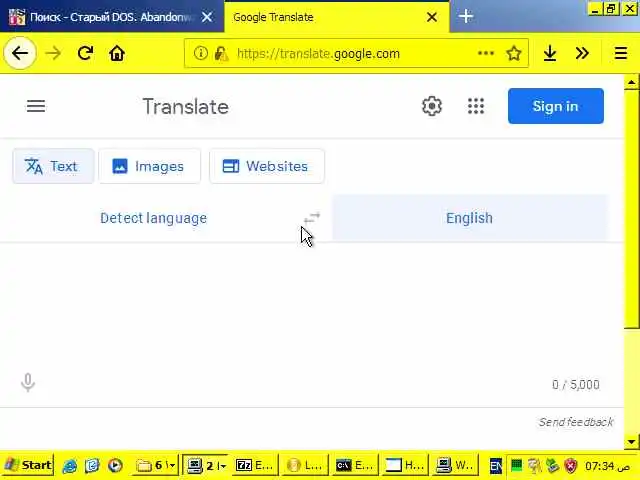This screenshot has width=640, height=480.
Task: Click the padlock security icon
Action: tap(221, 53)
